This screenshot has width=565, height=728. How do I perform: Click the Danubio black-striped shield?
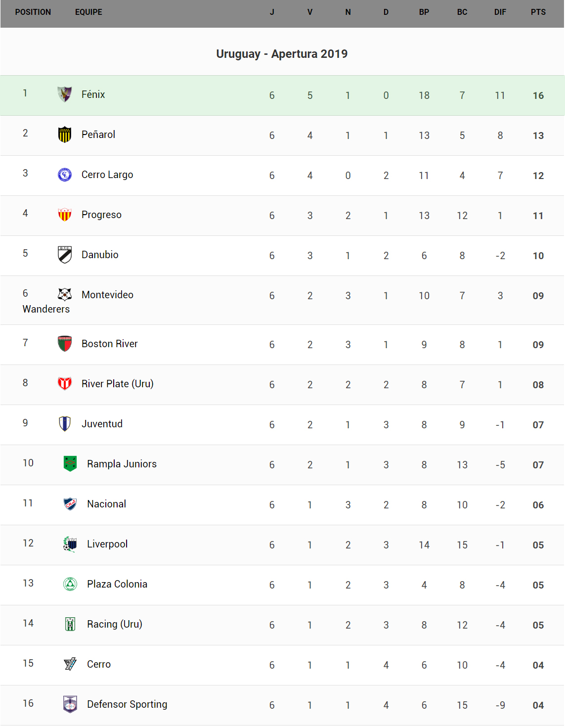tap(65, 255)
